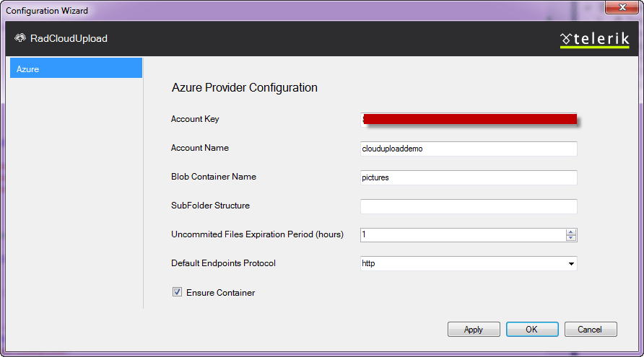
Task: Click the Account Name field with clouduploaddemo
Action: (469, 149)
